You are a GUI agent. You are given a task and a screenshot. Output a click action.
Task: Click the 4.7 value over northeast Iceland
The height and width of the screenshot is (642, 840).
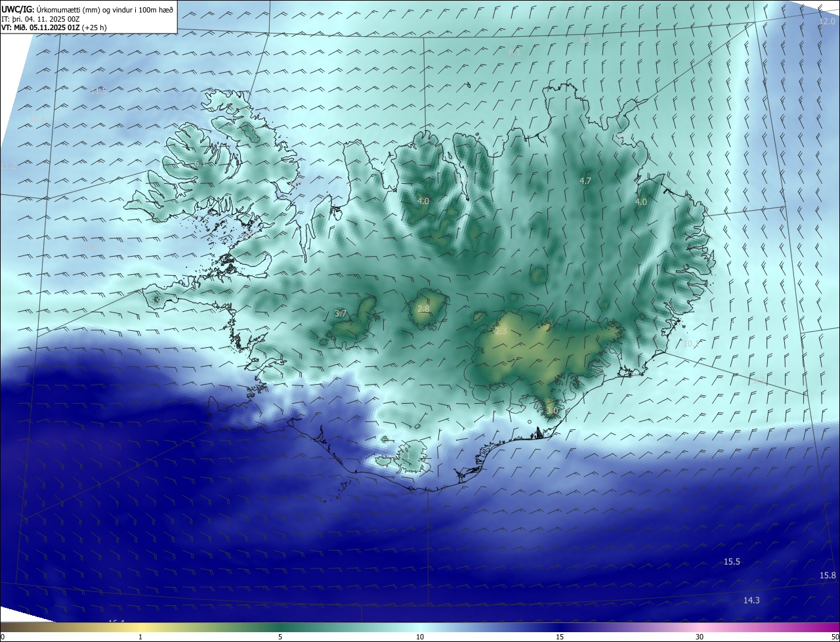(585, 181)
